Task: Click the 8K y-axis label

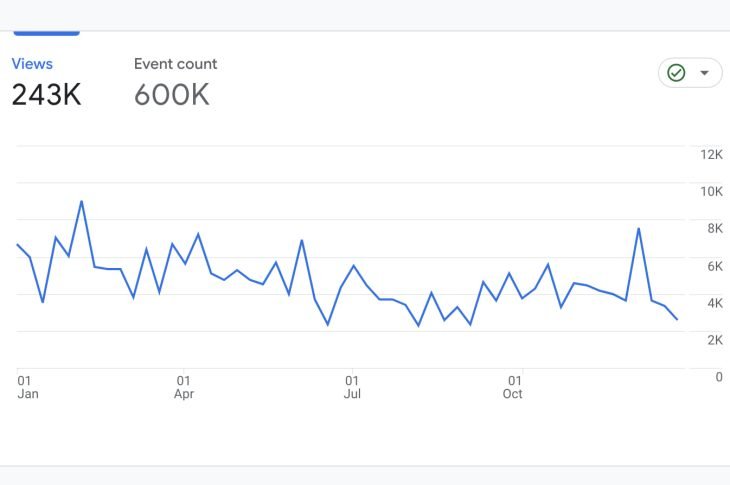Action: [x=714, y=229]
